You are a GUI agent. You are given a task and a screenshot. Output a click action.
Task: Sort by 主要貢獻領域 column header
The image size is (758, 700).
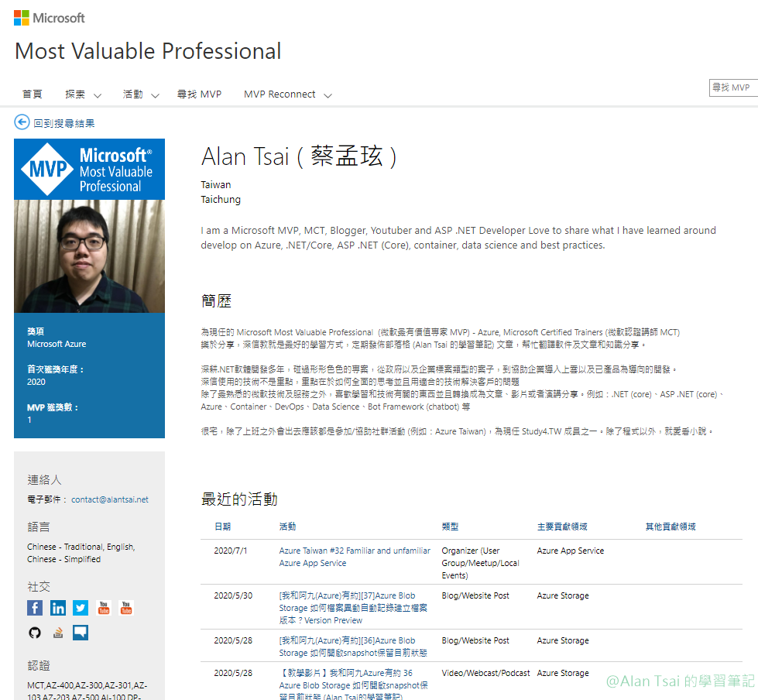point(562,527)
